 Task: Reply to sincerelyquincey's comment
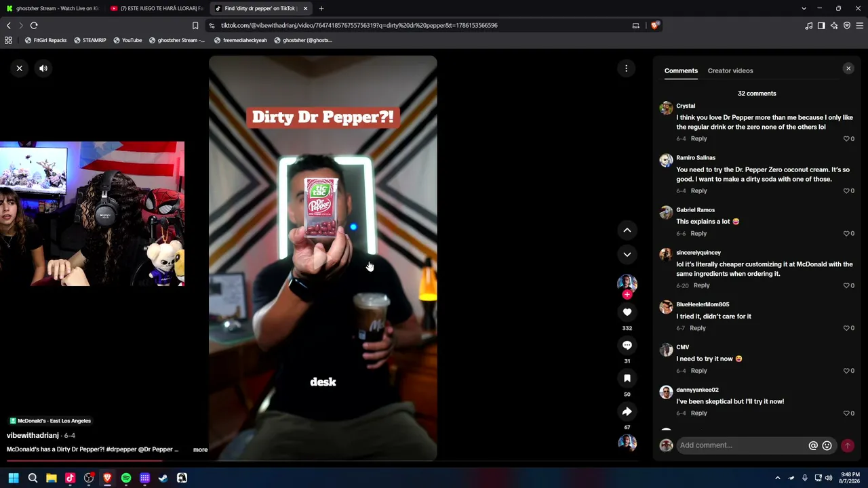701,286
